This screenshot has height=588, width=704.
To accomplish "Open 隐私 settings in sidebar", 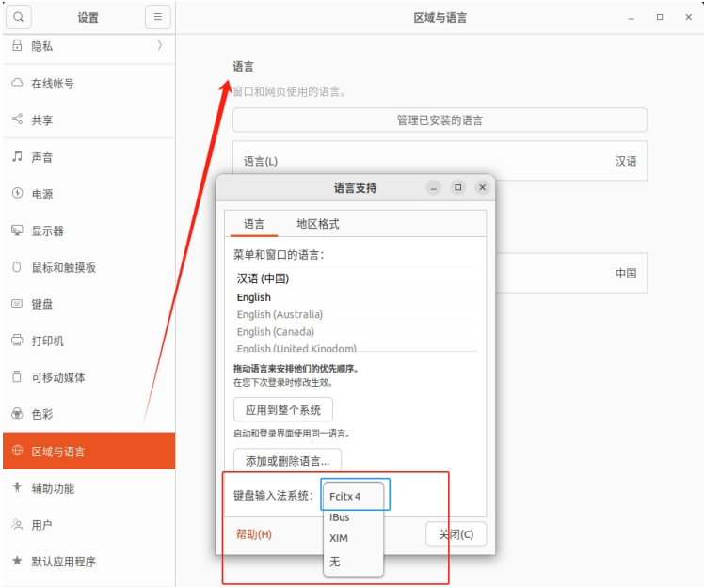I will coord(88,46).
